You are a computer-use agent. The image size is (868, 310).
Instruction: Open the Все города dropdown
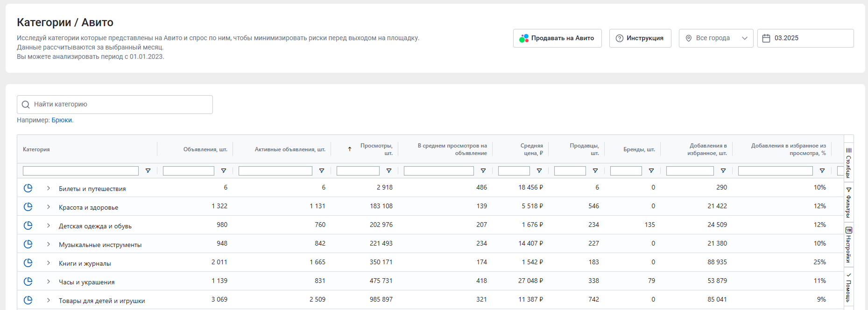[715, 38]
